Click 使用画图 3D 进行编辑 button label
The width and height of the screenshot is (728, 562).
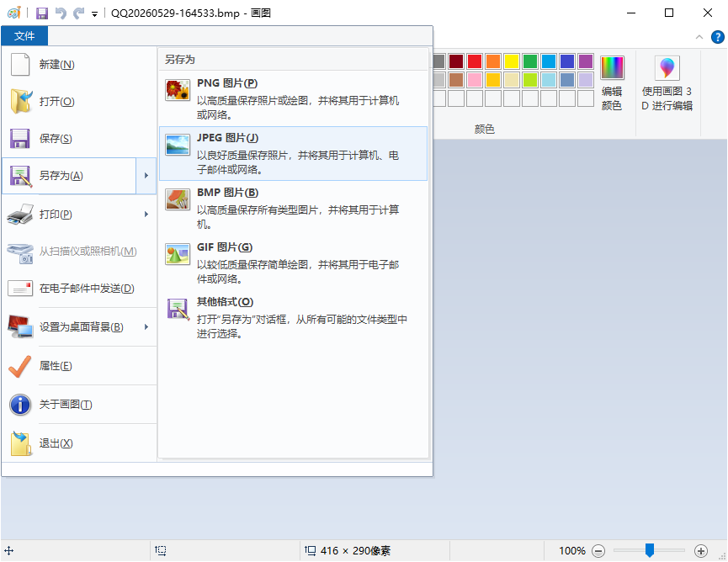pyautogui.click(x=667, y=98)
